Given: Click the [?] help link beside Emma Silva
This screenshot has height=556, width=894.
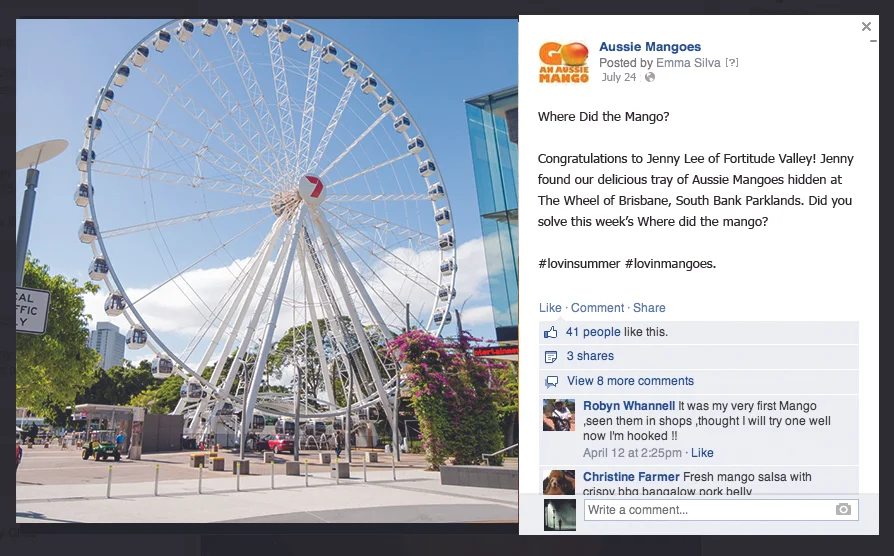Looking at the screenshot, I should (x=732, y=63).
